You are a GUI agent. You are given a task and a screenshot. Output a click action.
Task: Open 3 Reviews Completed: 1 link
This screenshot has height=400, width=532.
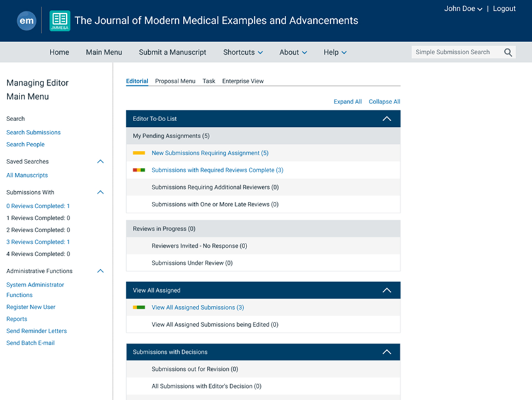[x=38, y=242]
